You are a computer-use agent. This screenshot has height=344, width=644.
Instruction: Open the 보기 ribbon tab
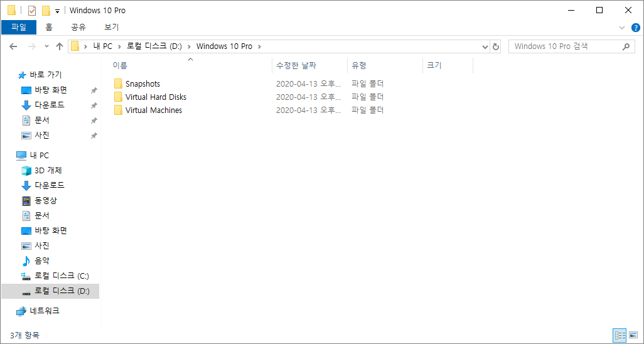112,28
